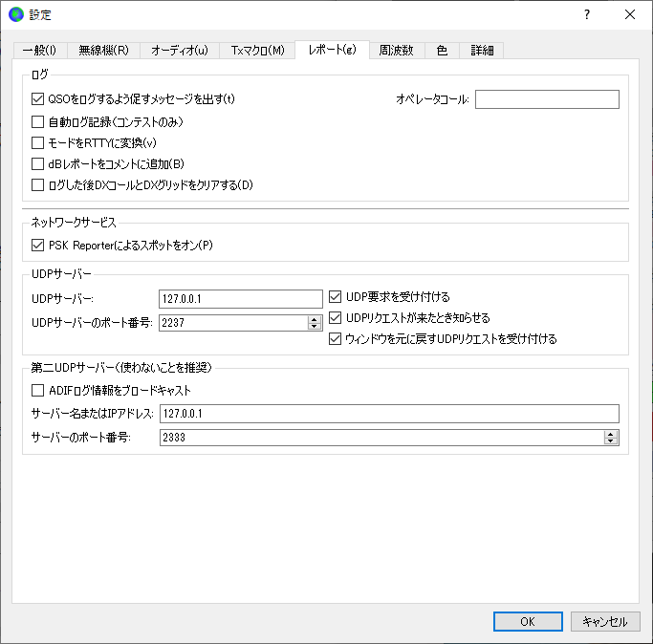Increase secondary server port with up arrow
The height and width of the screenshot is (644, 653).
pos(611,434)
